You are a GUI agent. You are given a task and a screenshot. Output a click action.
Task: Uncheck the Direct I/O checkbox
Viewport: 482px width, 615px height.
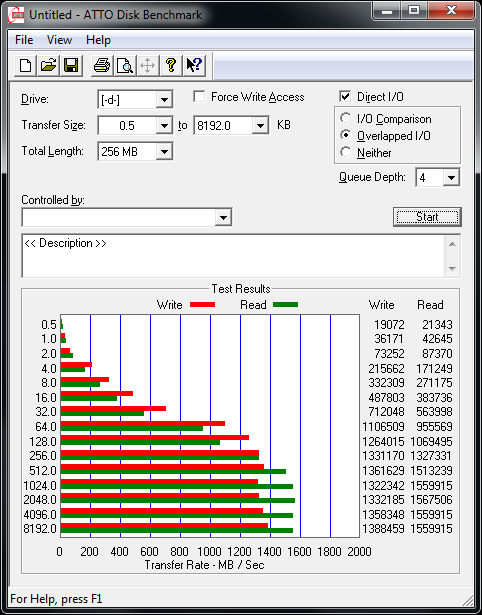pyautogui.click(x=345, y=96)
